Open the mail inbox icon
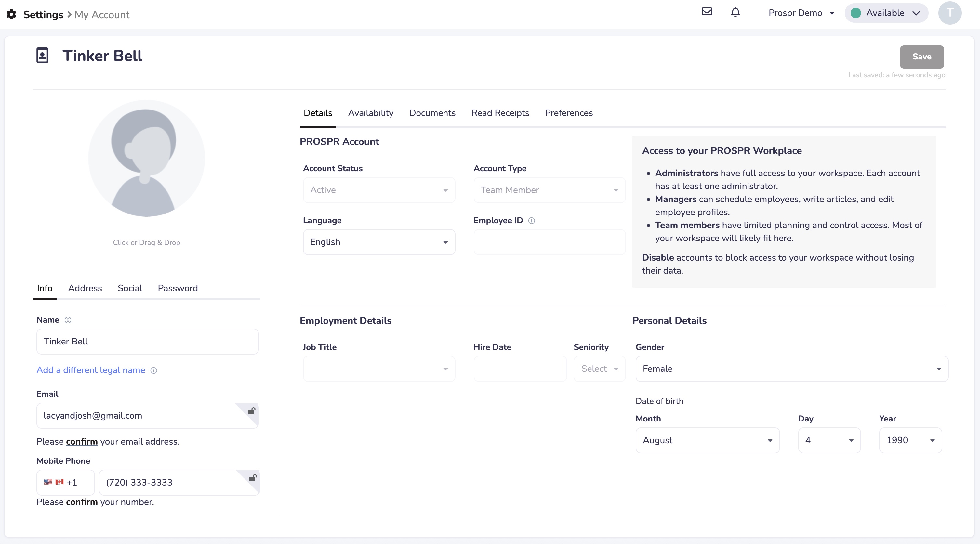The image size is (980, 544). [707, 12]
